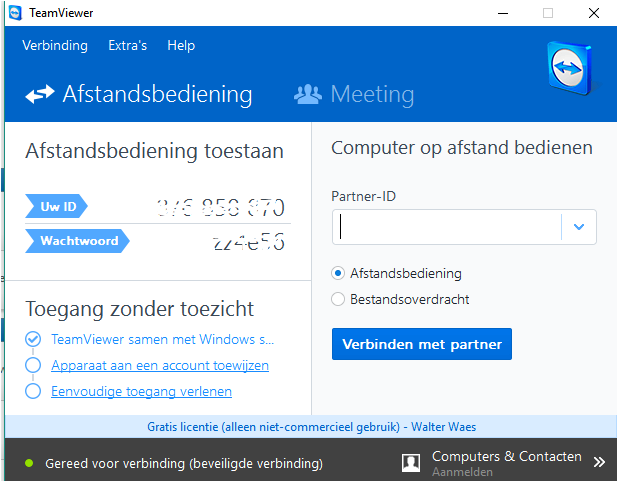Open the Extra's menu
Image resolution: width=618 pixels, height=482 pixels.
point(127,45)
